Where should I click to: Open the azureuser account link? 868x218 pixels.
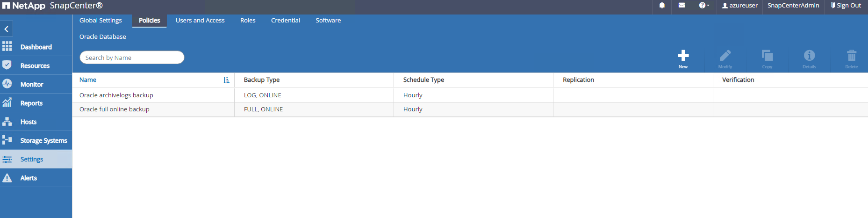[739, 6]
